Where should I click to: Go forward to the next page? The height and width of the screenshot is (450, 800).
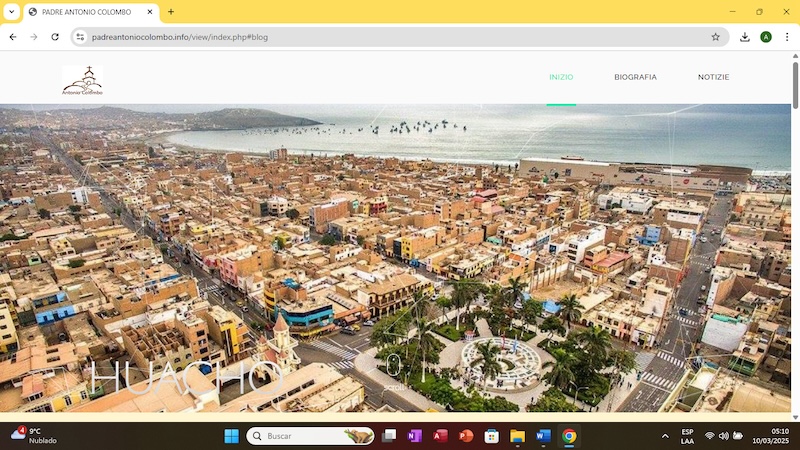coord(34,37)
